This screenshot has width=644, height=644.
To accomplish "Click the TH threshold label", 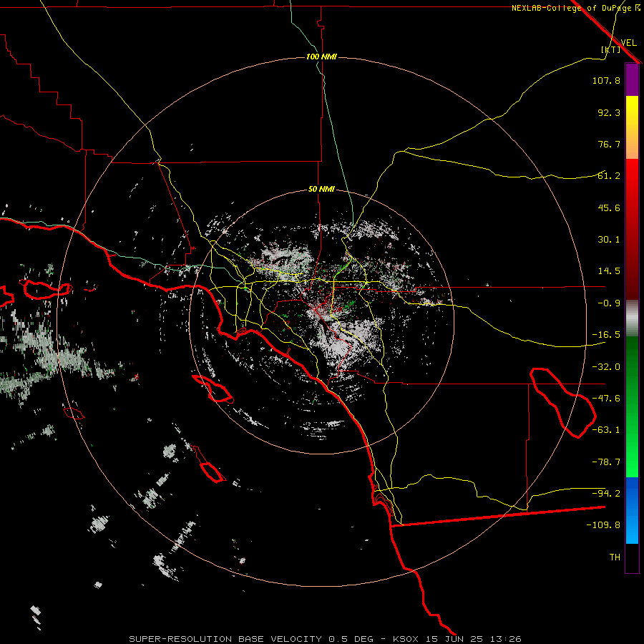I will (x=615, y=557).
